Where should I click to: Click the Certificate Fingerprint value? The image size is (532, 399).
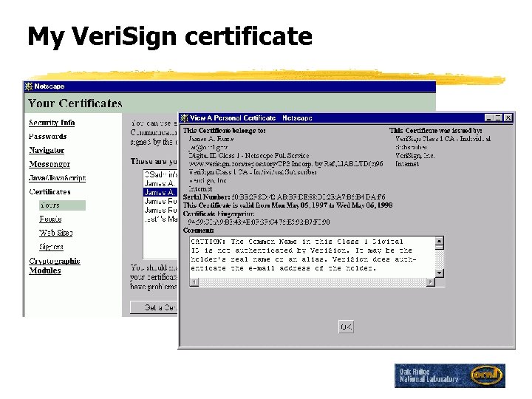[x=259, y=222]
